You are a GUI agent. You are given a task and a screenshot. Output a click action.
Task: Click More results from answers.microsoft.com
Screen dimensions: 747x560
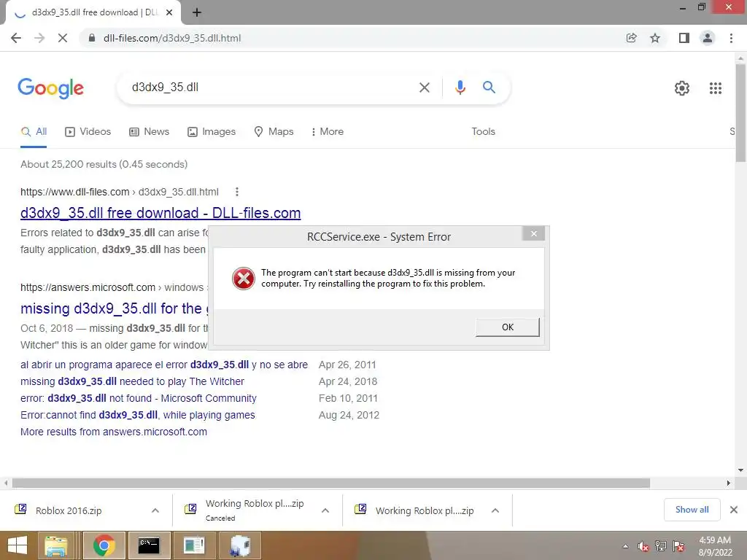tap(114, 432)
